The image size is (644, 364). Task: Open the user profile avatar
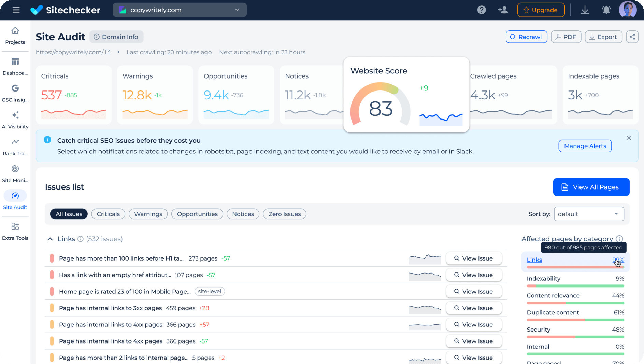pyautogui.click(x=628, y=9)
